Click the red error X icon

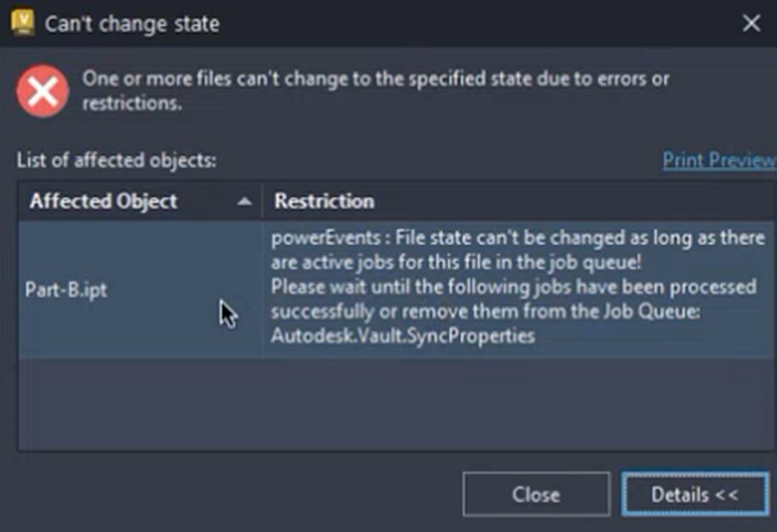(43, 91)
